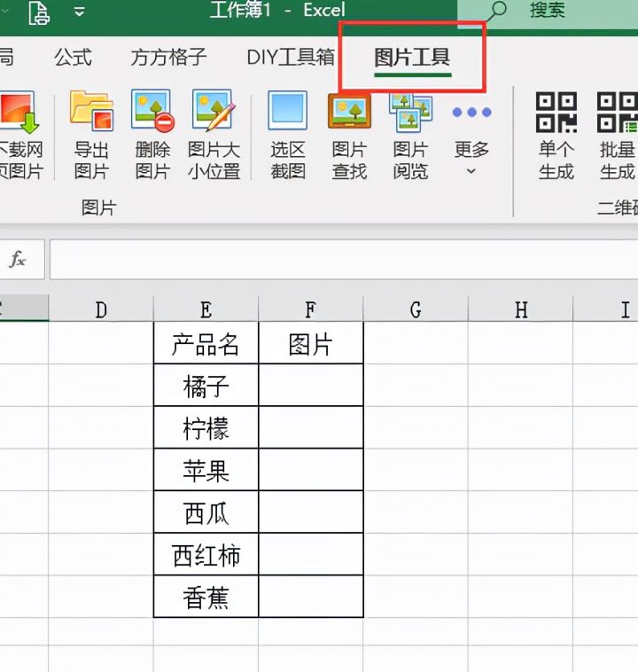Select column E header
Image resolution: width=638 pixels, height=672 pixels.
(x=206, y=309)
